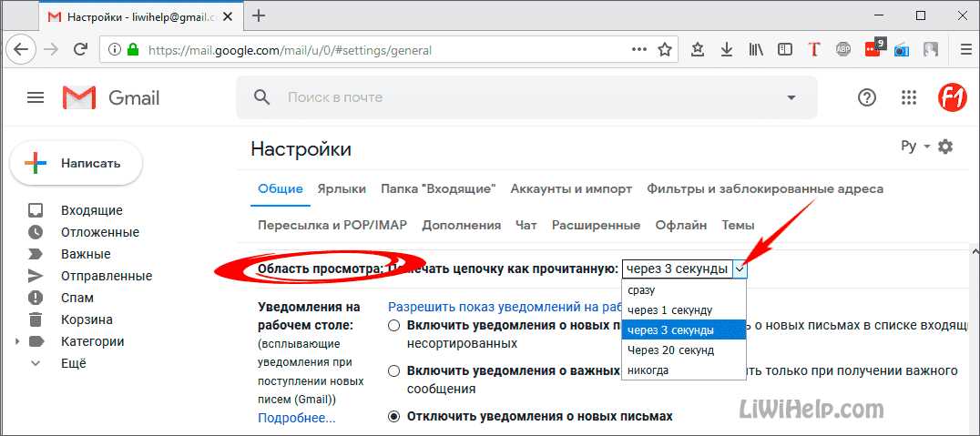Open Фильтры и заблокированные адреса tab

coord(765,188)
